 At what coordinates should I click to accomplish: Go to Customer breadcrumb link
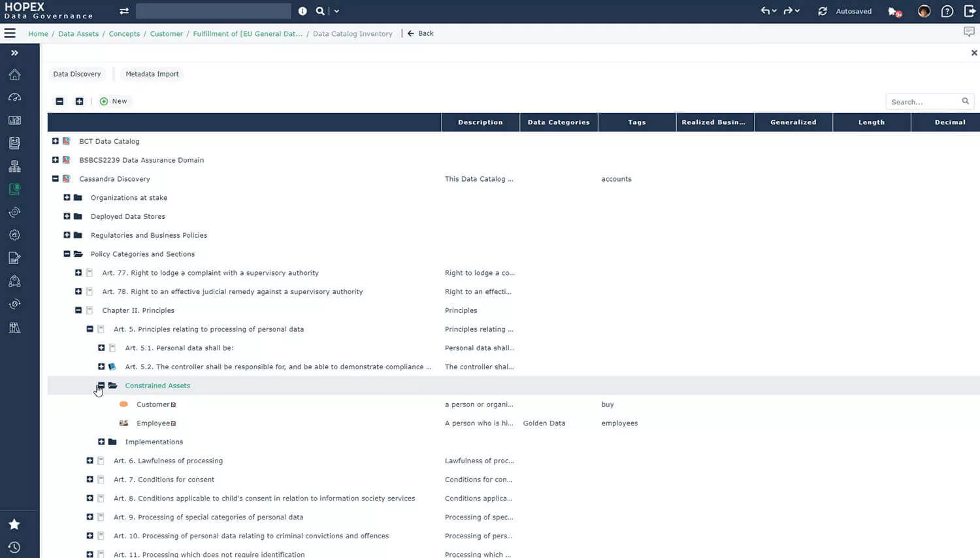click(x=167, y=34)
